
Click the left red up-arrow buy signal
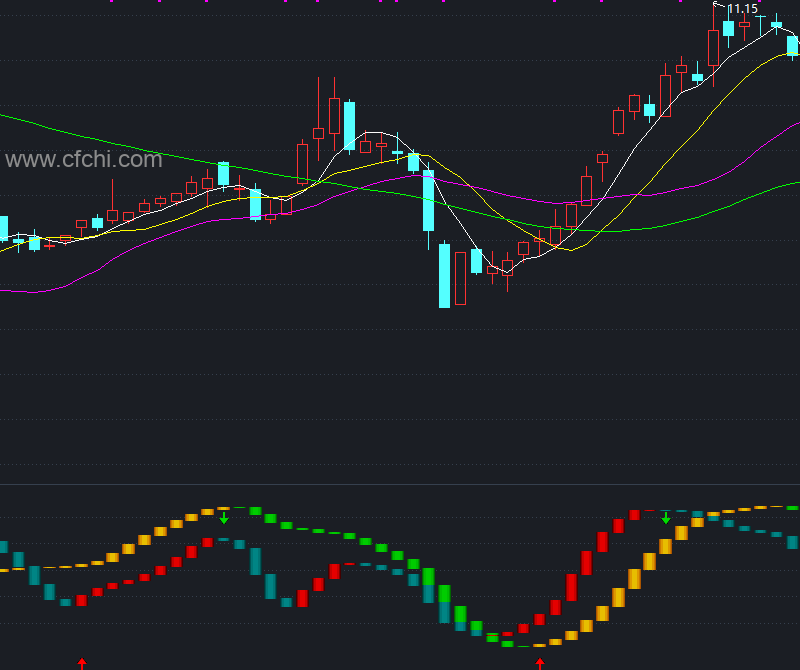(x=82, y=664)
